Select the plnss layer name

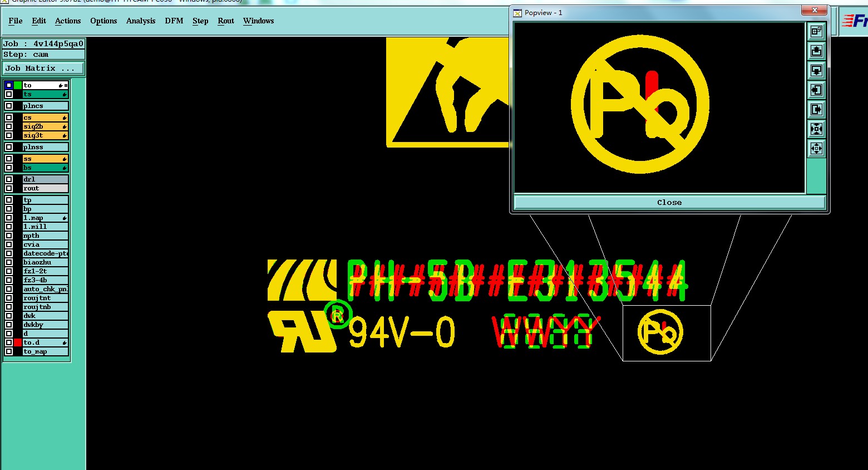point(45,147)
